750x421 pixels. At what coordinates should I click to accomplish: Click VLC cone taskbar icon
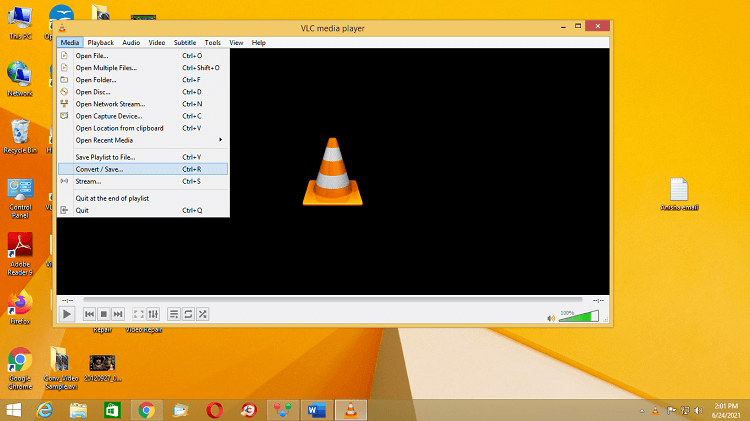pos(351,410)
